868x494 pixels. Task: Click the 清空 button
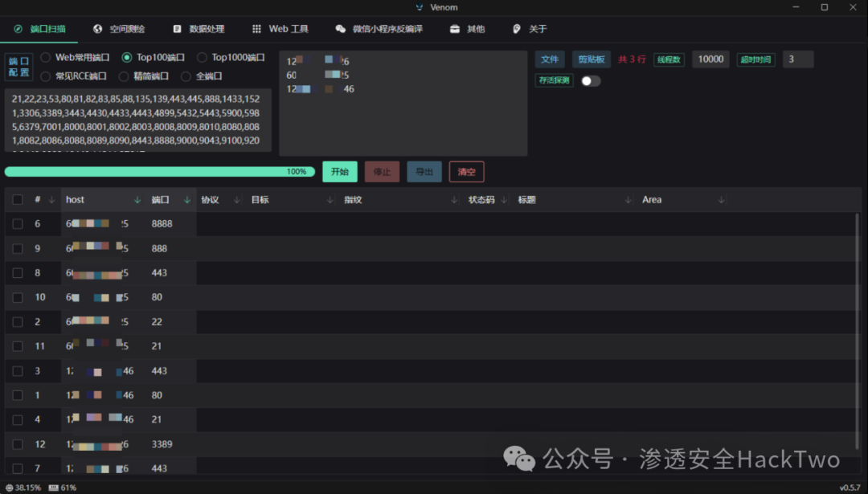[x=467, y=171]
